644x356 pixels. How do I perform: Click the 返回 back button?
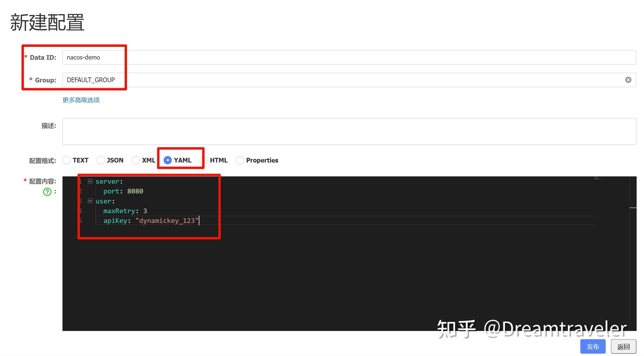coord(623,346)
